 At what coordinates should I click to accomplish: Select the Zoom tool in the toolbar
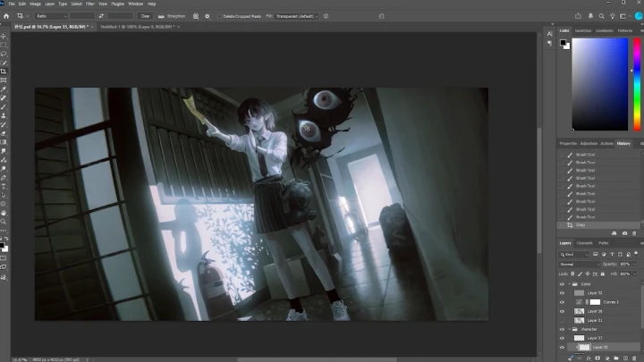(4, 222)
